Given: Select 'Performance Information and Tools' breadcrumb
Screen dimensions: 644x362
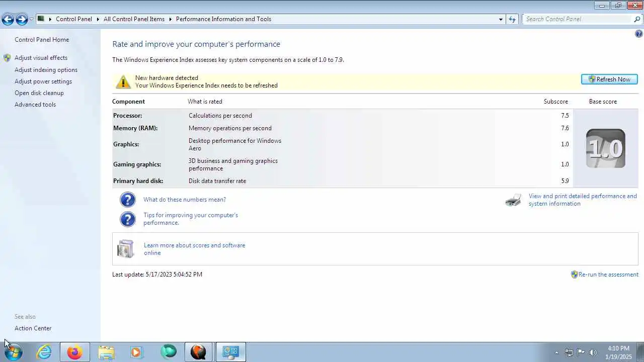Looking at the screenshot, I should tap(223, 19).
